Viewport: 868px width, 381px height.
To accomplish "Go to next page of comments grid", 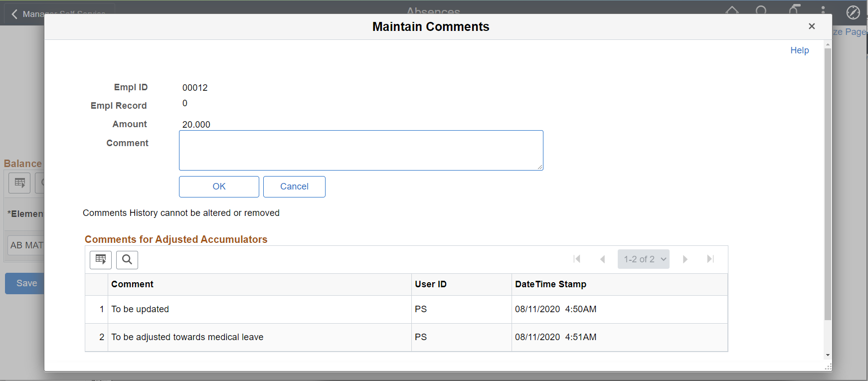I will [x=685, y=259].
